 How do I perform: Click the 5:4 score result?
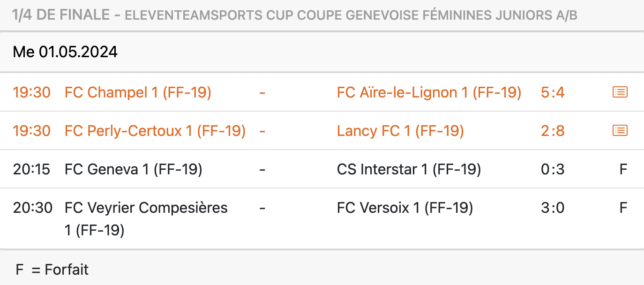click(x=553, y=93)
